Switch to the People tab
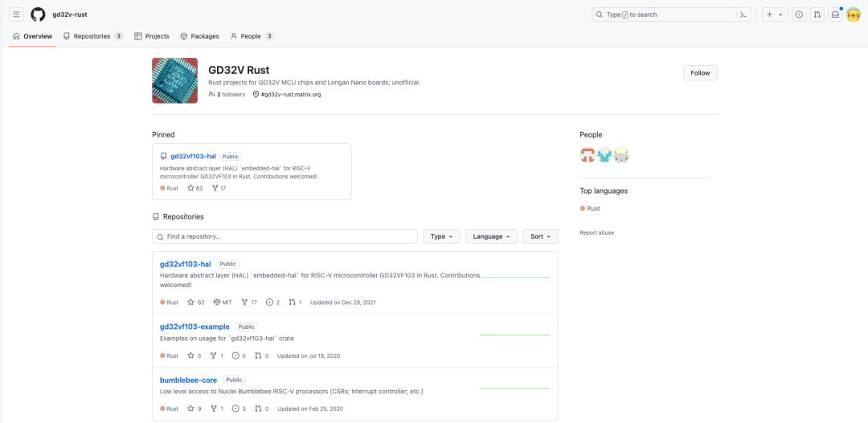Image resolution: width=868 pixels, height=423 pixels. [x=252, y=36]
